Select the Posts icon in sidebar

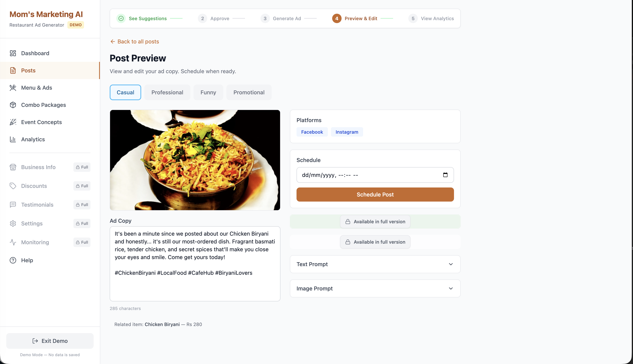(x=13, y=70)
